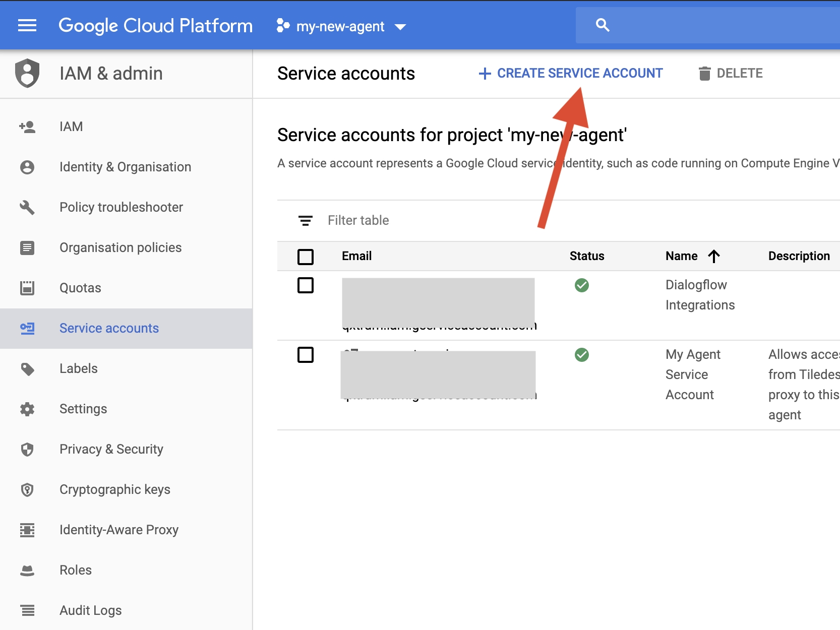Toggle the select-all checkbox in table header
The width and height of the screenshot is (840, 630).
coord(306,257)
